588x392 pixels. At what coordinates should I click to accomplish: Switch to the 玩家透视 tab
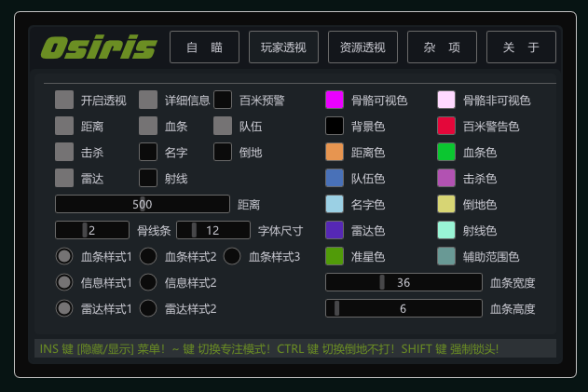coord(283,47)
